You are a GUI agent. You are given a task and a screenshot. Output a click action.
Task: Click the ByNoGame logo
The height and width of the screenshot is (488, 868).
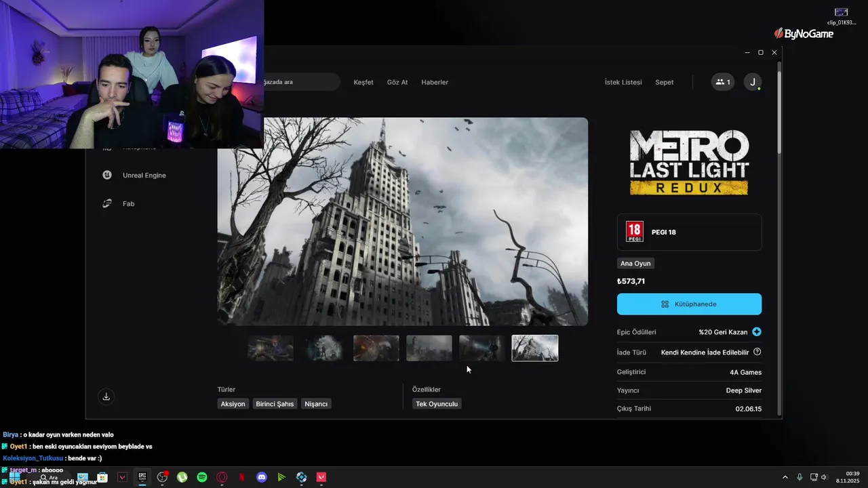(x=804, y=33)
